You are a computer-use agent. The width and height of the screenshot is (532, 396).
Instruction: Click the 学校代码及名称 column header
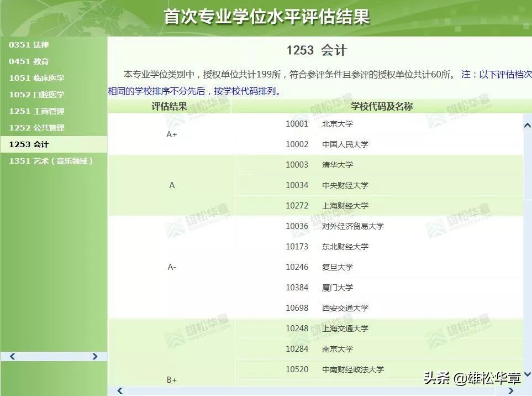pos(380,106)
